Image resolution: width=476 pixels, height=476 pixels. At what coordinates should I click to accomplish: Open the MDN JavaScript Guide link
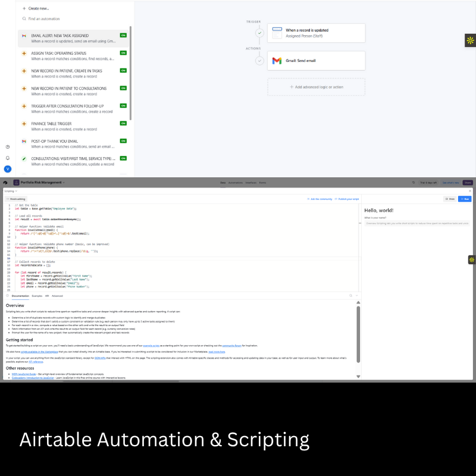click(24, 374)
